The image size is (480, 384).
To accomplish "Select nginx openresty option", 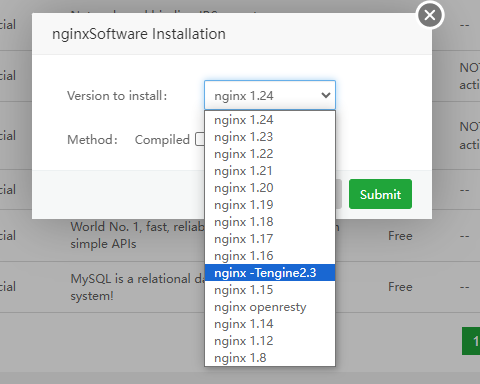I will click(x=270, y=307).
